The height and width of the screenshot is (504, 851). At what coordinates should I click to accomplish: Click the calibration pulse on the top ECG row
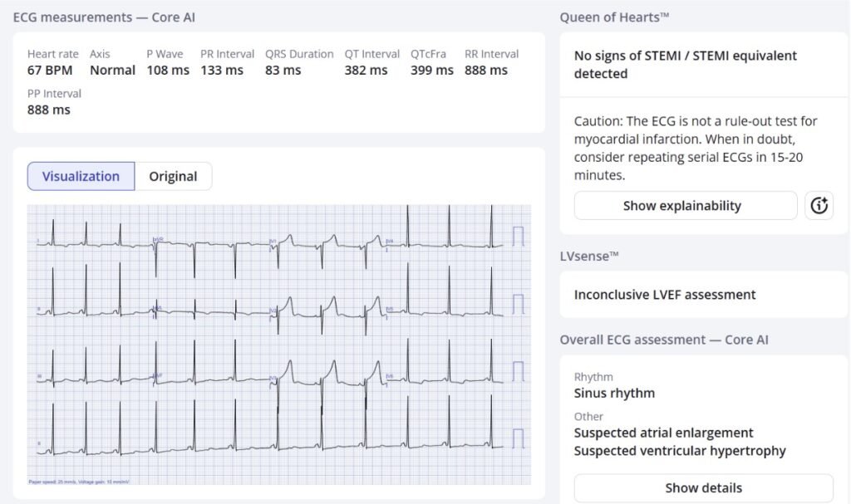click(x=519, y=237)
